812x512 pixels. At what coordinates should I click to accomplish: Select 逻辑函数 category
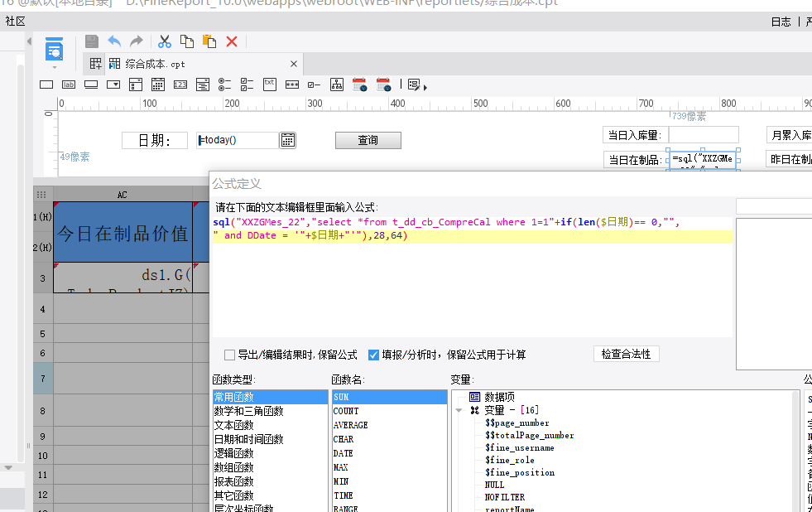pyautogui.click(x=271, y=453)
